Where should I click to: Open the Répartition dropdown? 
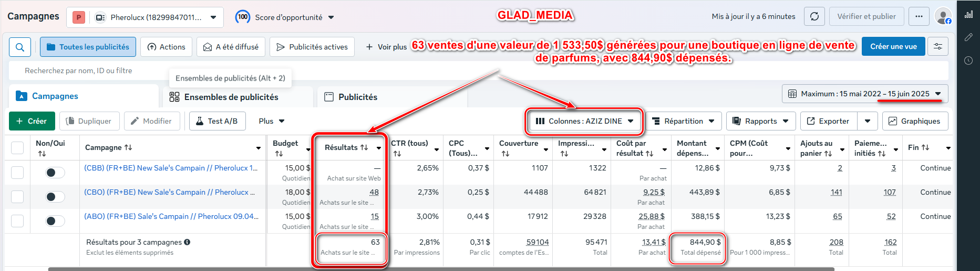(683, 121)
